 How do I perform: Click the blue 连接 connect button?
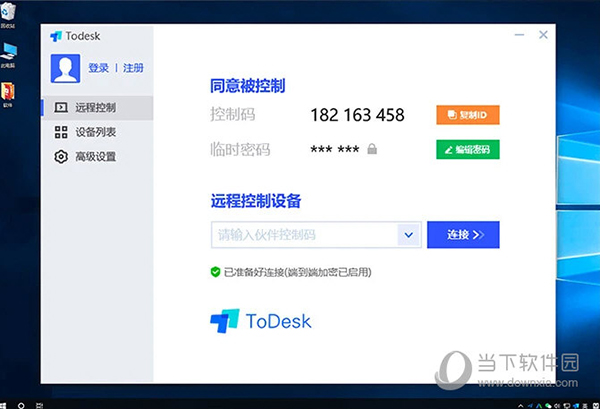coord(463,235)
